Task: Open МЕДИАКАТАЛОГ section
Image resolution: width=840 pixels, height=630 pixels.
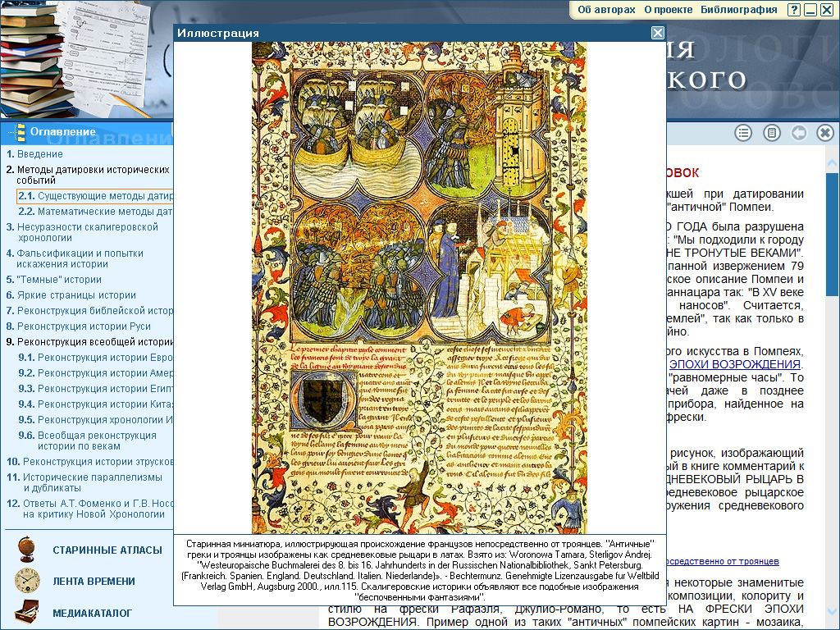Action: [x=92, y=614]
